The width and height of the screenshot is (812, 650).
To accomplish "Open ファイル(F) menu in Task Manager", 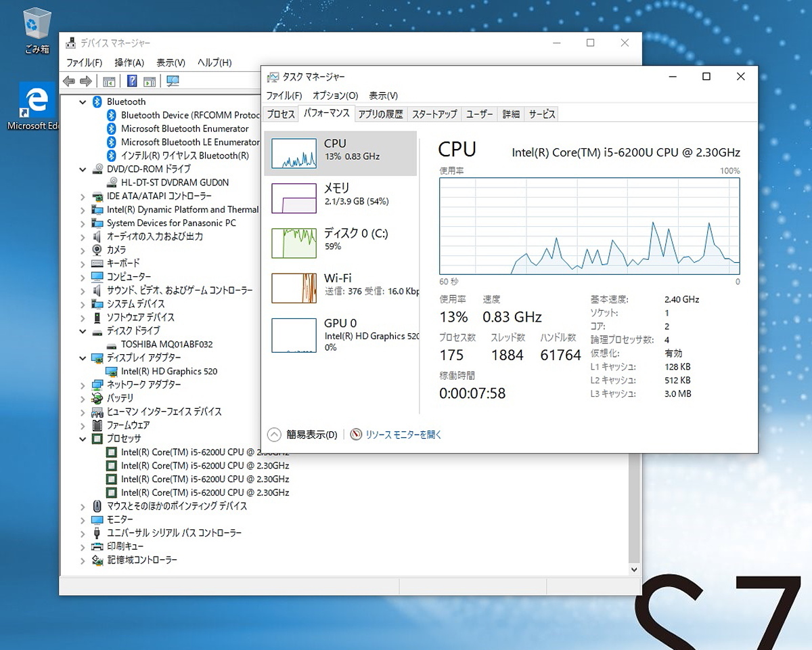I will pyautogui.click(x=284, y=95).
